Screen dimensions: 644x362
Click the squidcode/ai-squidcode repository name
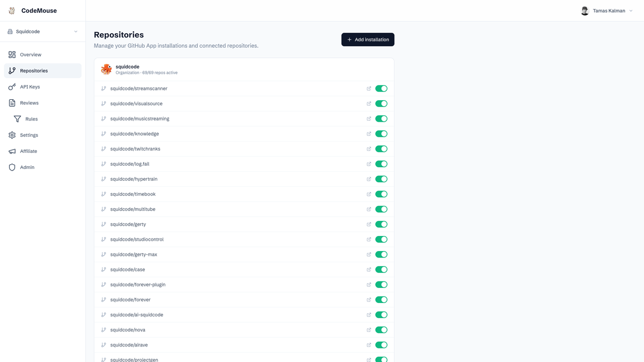point(137,315)
